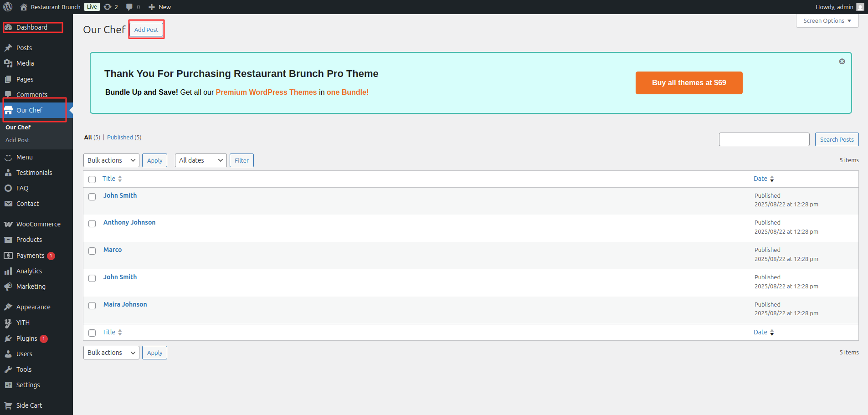Sort by Date in the table header
The height and width of the screenshot is (415, 868).
pos(764,179)
